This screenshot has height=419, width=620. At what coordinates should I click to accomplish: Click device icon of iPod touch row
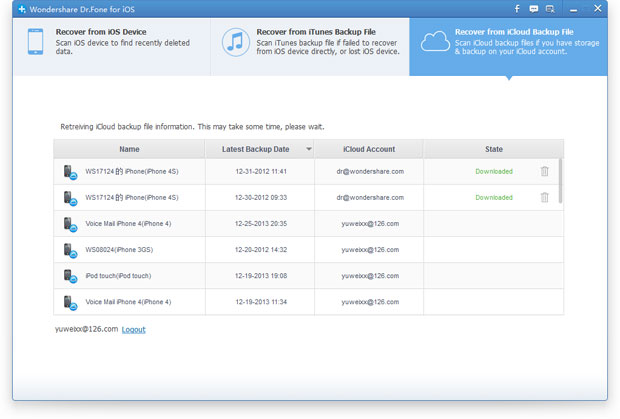tap(70, 276)
